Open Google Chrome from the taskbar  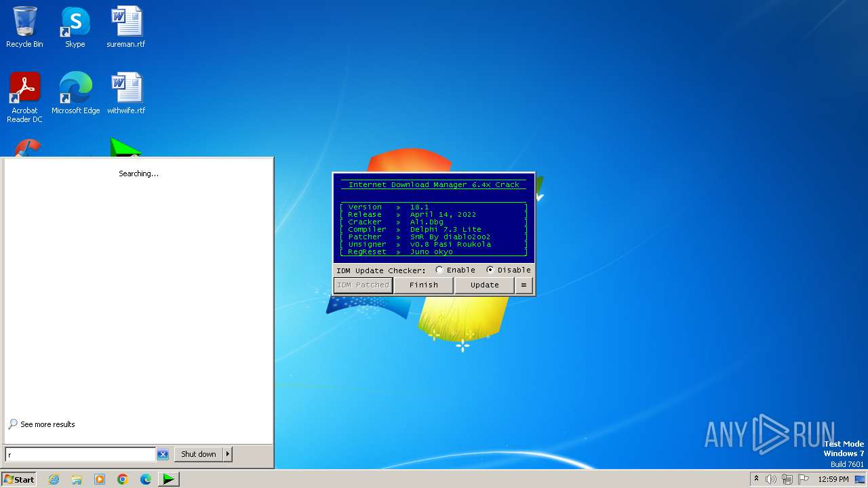tap(123, 479)
